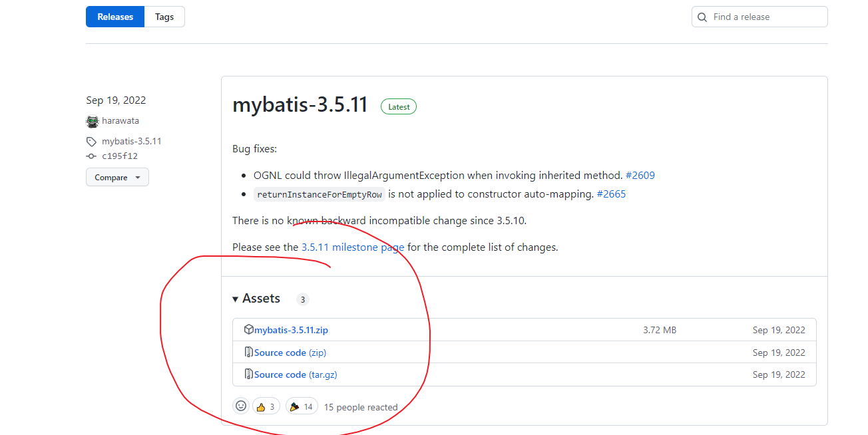Image resolution: width=868 pixels, height=435 pixels.
Task: Open the smiley add-reaction picker
Action: (241, 406)
